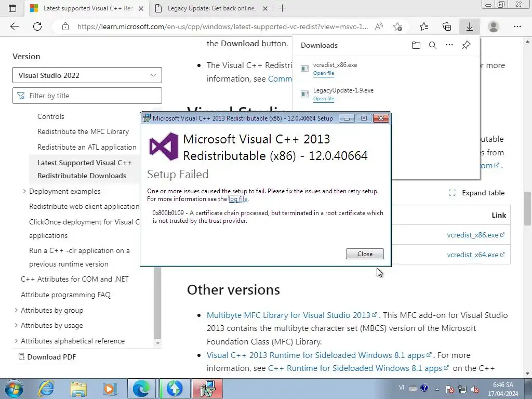Click the sidebar scrollbar down arrow
The image size is (532, 399).
click(x=157, y=343)
